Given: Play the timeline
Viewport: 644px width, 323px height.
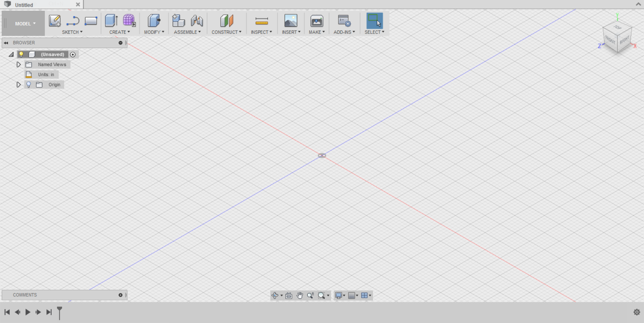Looking at the screenshot, I should 28,312.
